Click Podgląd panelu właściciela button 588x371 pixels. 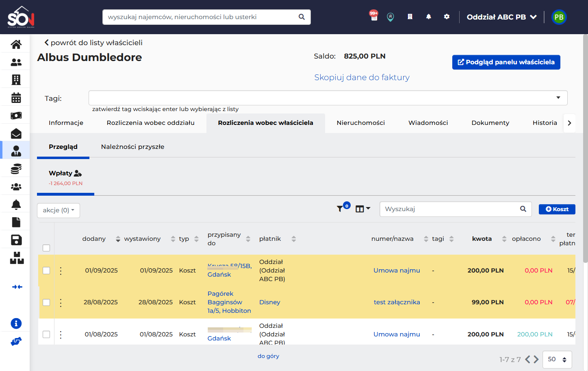click(506, 62)
